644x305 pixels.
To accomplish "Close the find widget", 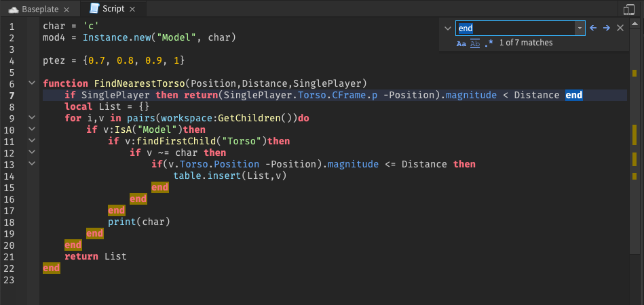I will click(x=620, y=28).
